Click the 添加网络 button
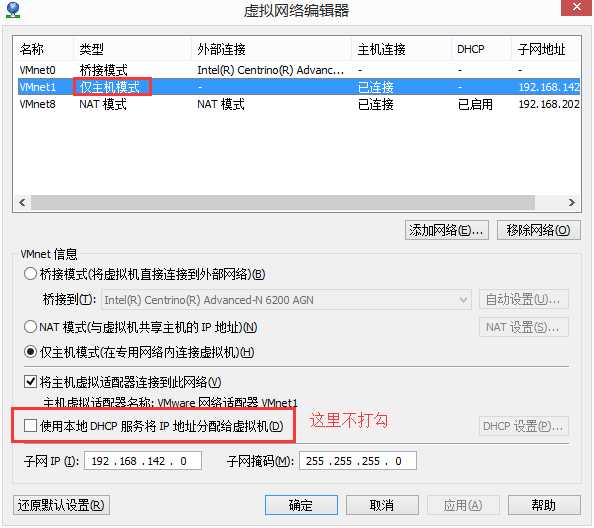The height and width of the screenshot is (528, 594). click(x=447, y=230)
